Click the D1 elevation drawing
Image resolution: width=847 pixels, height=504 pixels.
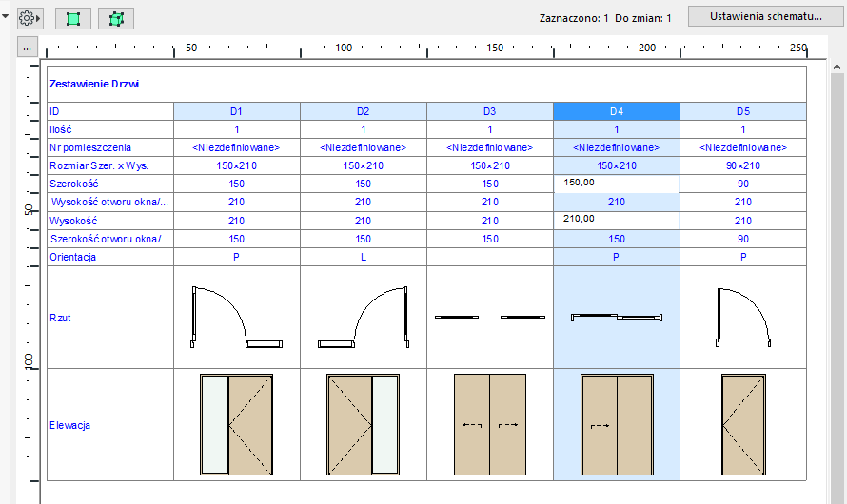pos(237,425)
